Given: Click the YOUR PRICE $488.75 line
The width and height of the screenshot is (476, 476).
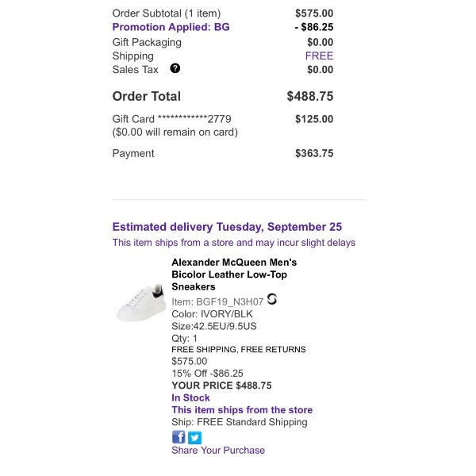Looking at the screenshot, I should click(221, 386).
